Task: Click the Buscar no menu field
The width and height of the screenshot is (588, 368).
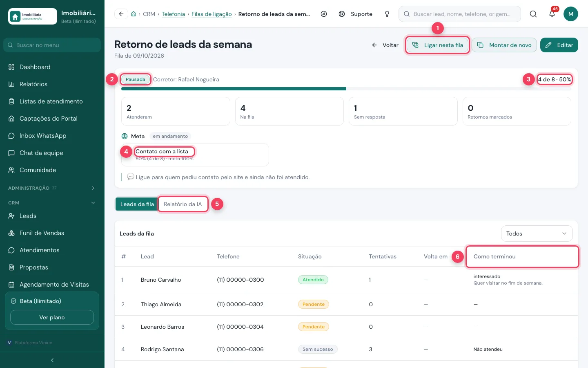Action: coord(52,45)
